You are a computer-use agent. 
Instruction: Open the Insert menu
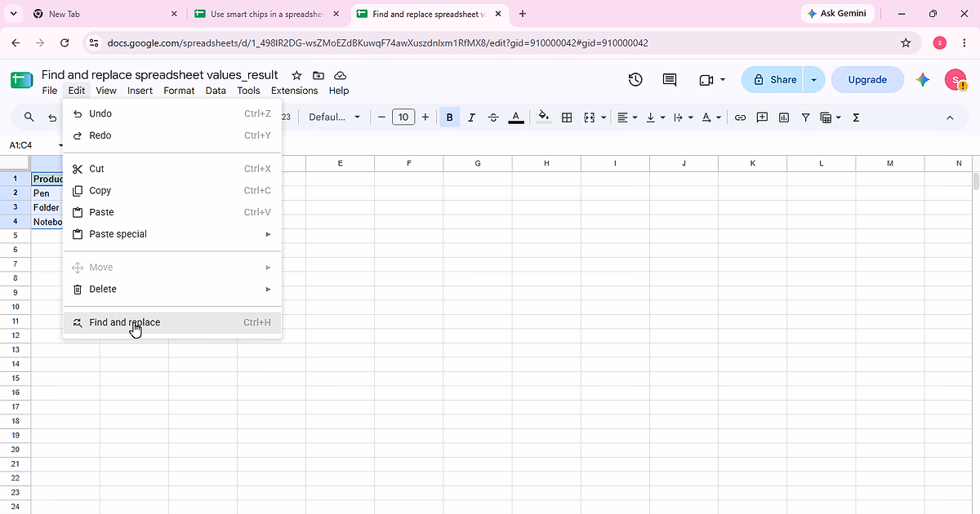click(x=140, y=91)
